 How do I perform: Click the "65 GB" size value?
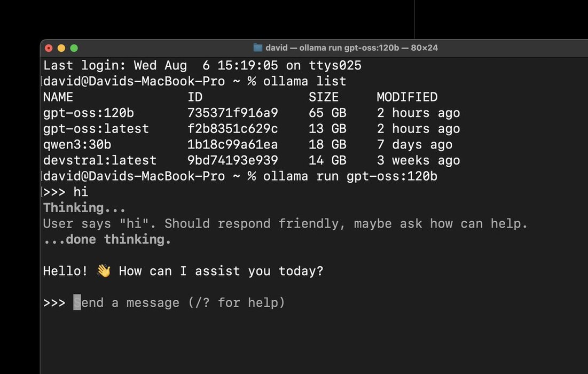327,113
